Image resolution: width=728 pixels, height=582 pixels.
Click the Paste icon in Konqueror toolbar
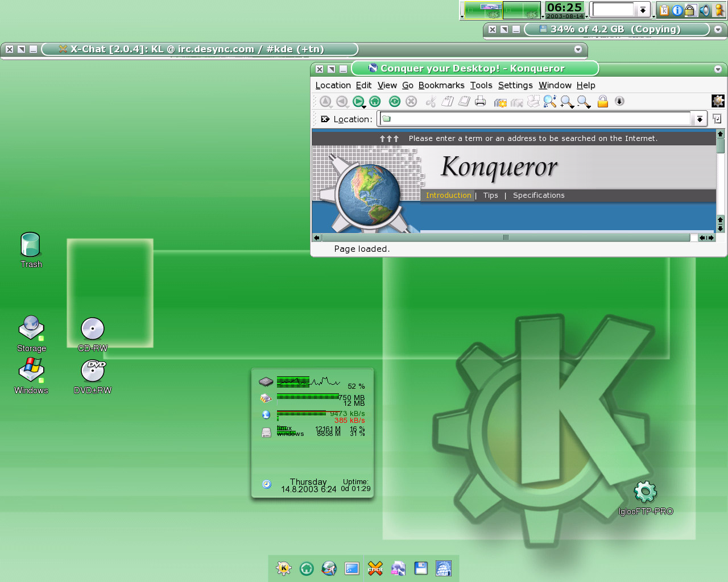(x=464, y=101)
